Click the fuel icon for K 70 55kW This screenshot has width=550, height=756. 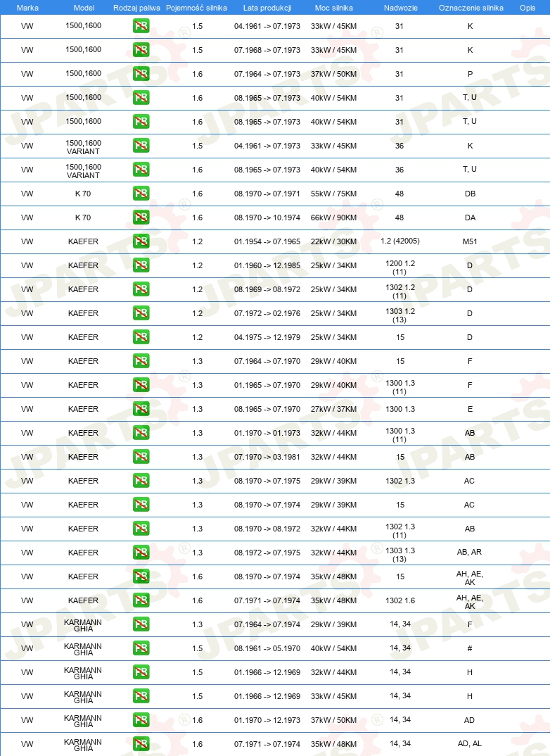pos(141,194)
